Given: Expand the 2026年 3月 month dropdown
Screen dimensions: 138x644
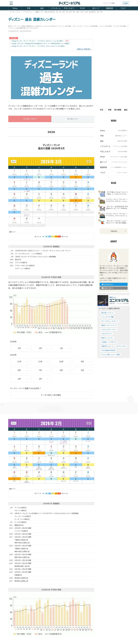Looking at the screenshot, I should pyautogui.click(x=20, y=348).
